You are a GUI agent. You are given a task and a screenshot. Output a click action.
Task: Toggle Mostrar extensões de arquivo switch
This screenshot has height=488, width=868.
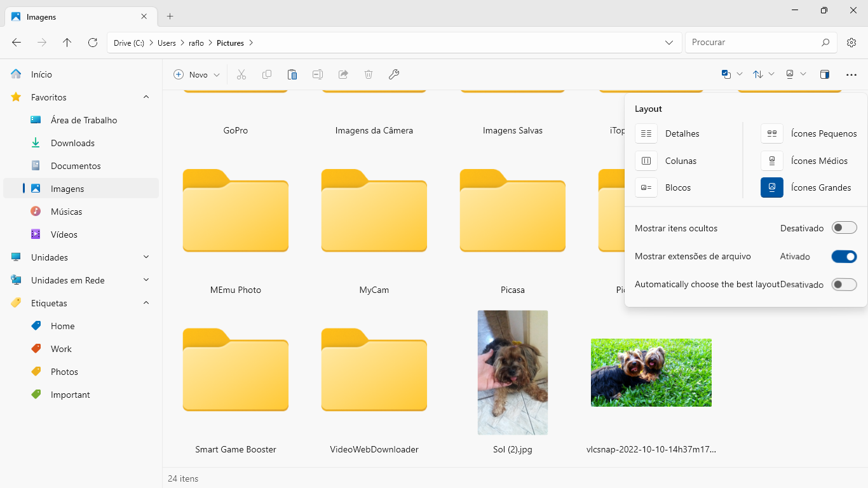[844, 257]
